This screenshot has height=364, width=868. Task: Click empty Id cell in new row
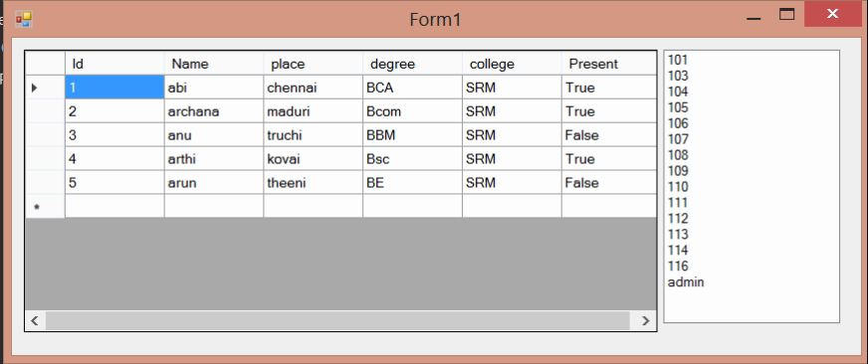pyautogui.click(x=114, y=206)
